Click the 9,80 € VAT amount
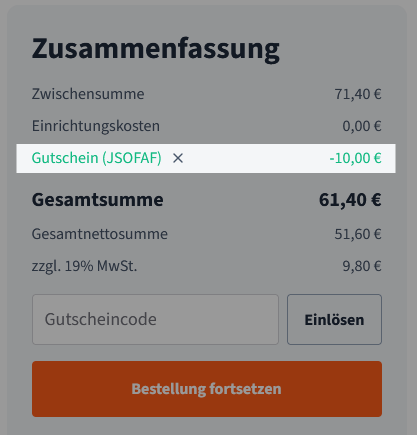The height and width of the screenshot is (435, 417). pos(362,266)
